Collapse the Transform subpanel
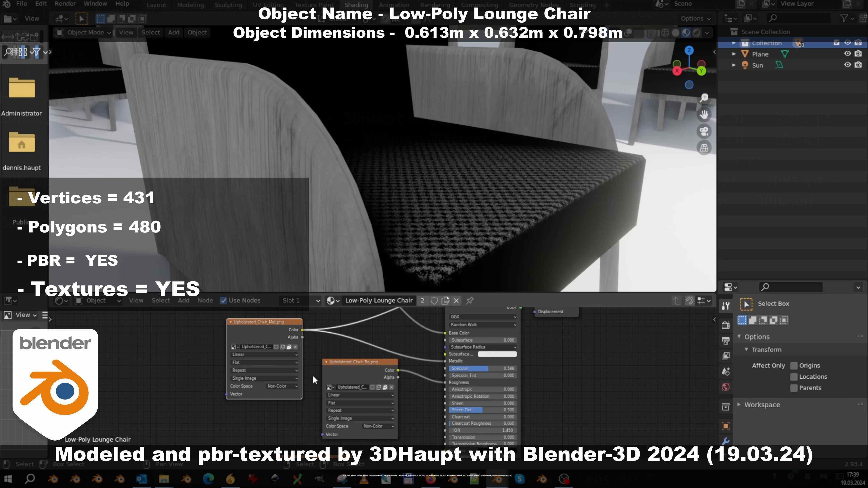This screenshot has height=488, width=868. pos(746,349)
